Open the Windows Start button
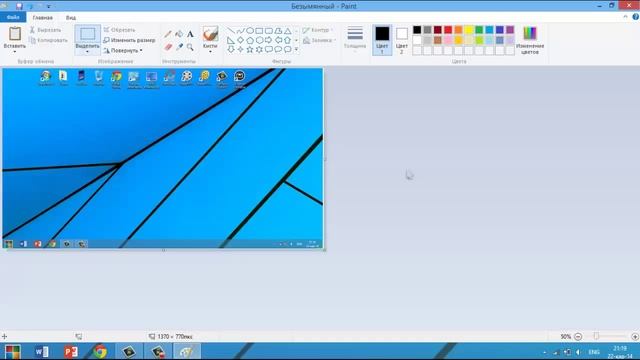The height and width of the screenshot is (360, 640). [x=12, y=351]
